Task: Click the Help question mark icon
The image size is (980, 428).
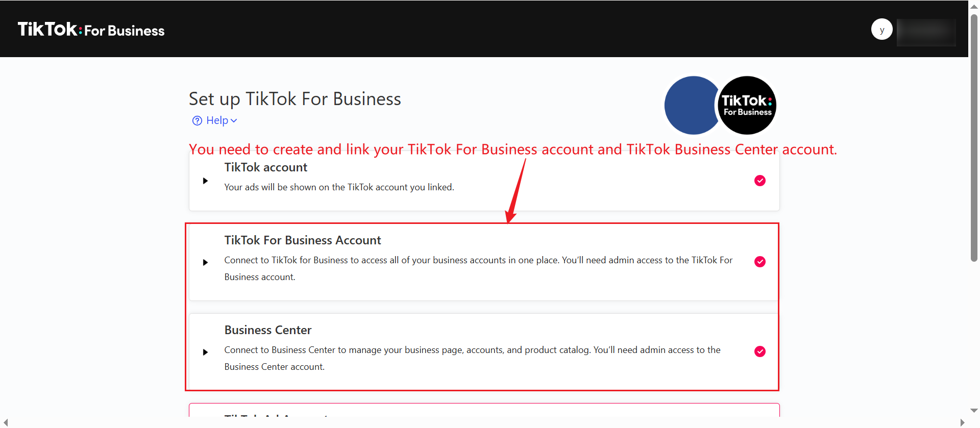Action: tap(197, 121)
